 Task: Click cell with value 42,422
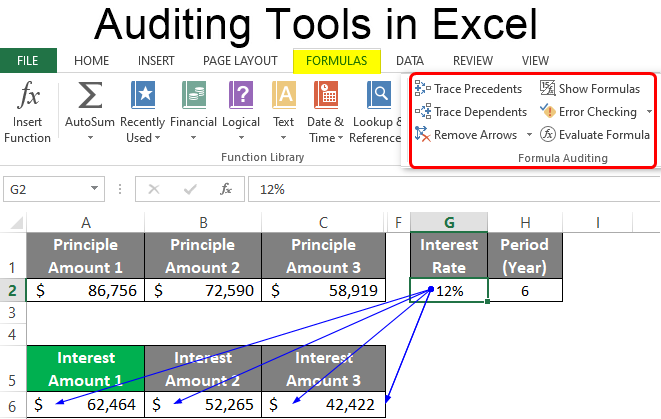point(323,405)
